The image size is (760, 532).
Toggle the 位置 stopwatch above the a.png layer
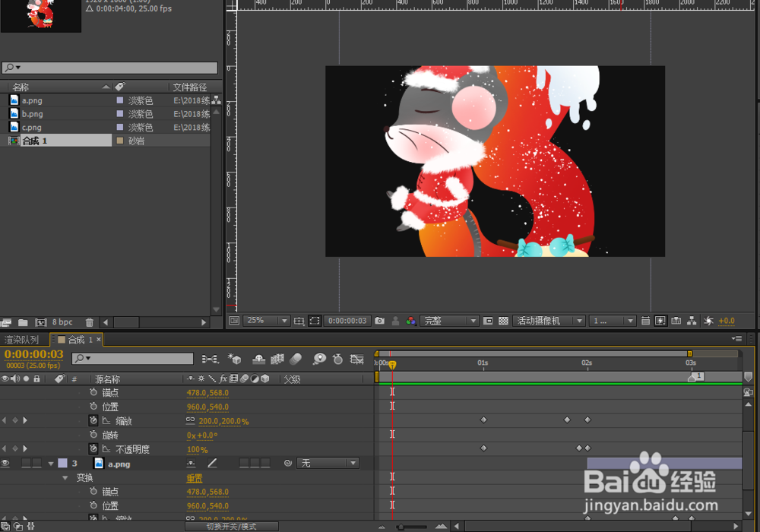click(93, 406)
